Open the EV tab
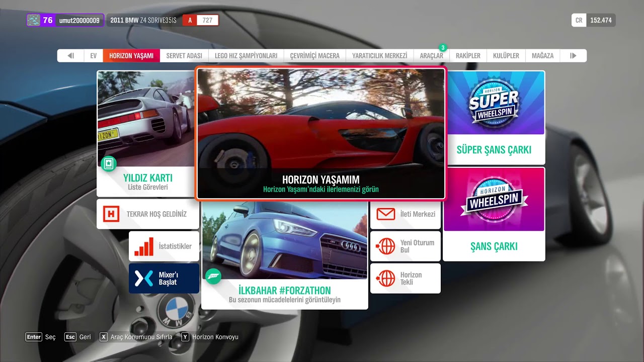 pyautogui.click(x=93, y=56)
